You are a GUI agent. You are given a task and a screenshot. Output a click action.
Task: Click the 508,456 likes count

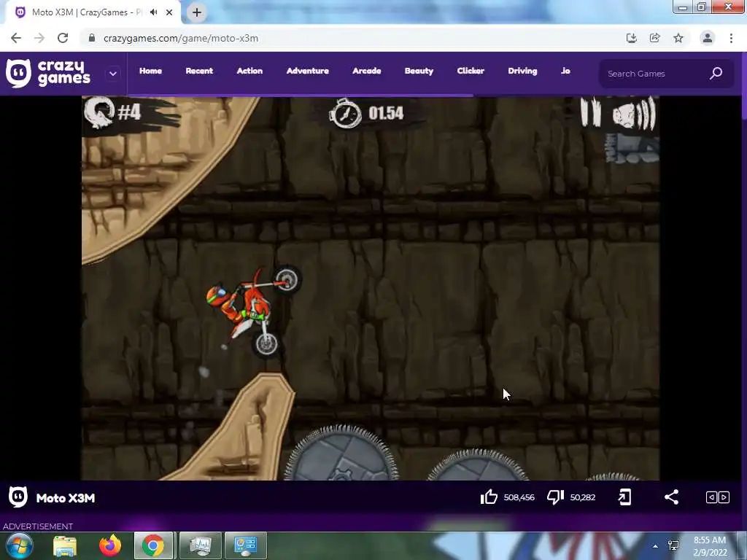[x=519, y=497]
